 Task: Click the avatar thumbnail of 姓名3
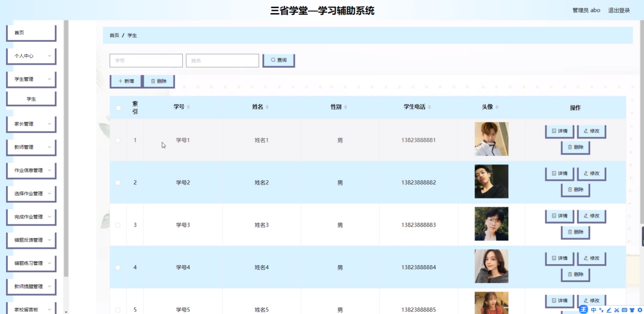point(492,224)
